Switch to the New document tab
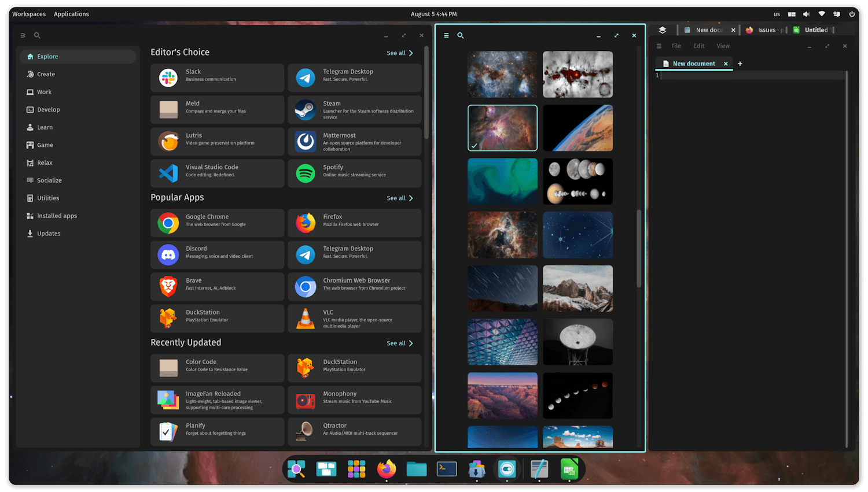 click(x=694, y=64)
